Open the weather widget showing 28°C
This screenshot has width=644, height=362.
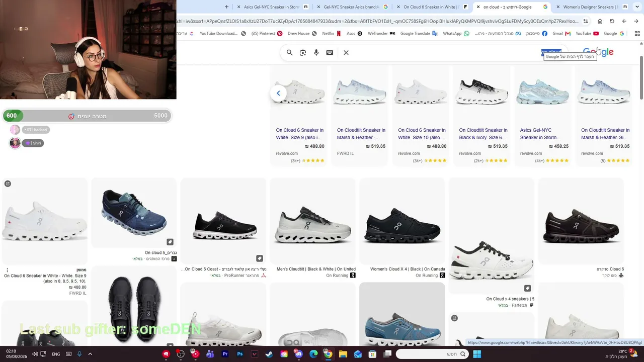622,354
